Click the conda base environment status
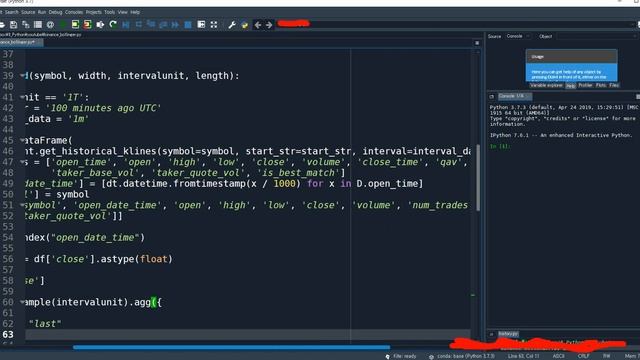The height and width of the screenshot is (360, 640). point(465,356)
